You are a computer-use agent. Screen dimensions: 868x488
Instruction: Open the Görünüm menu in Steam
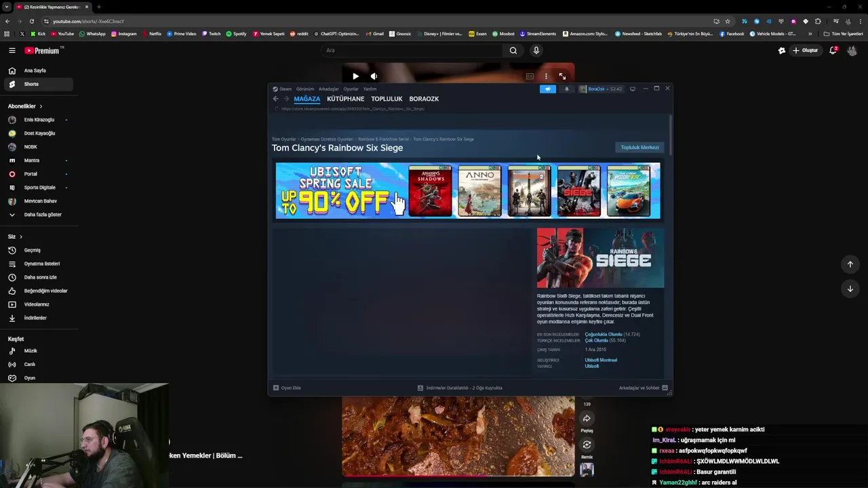coord(305,89)
